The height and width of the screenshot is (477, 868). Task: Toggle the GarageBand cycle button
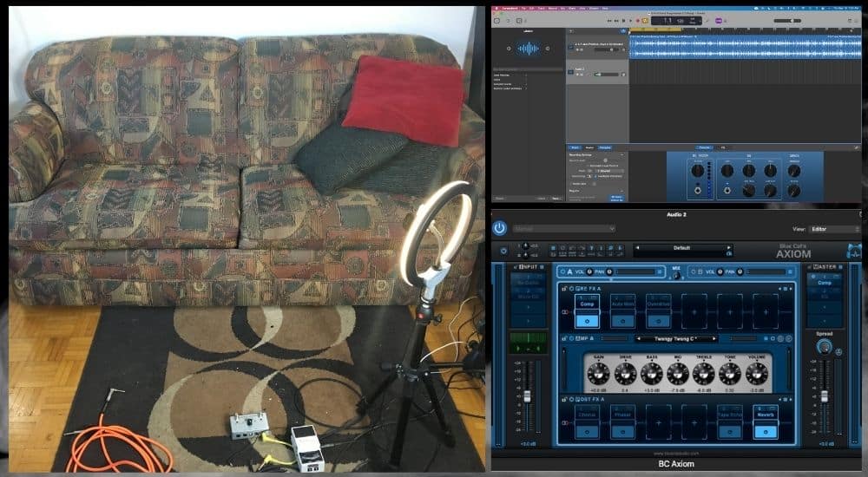click(644, 21)
